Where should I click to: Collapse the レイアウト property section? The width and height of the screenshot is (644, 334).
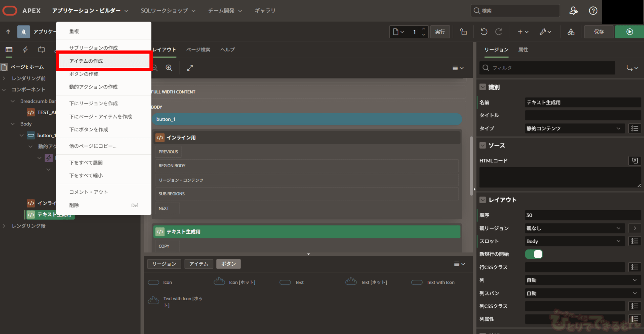click(482, 200)
